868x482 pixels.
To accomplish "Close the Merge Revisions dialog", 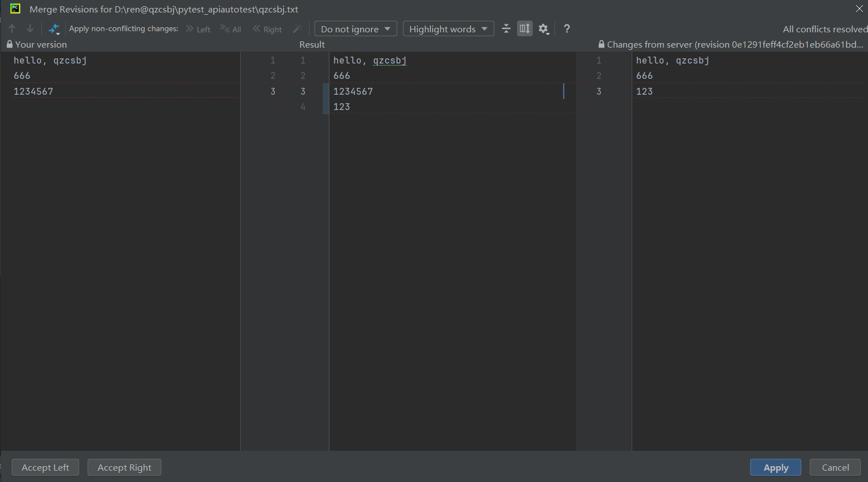I will pyautogui.click(x=859, y=9).
